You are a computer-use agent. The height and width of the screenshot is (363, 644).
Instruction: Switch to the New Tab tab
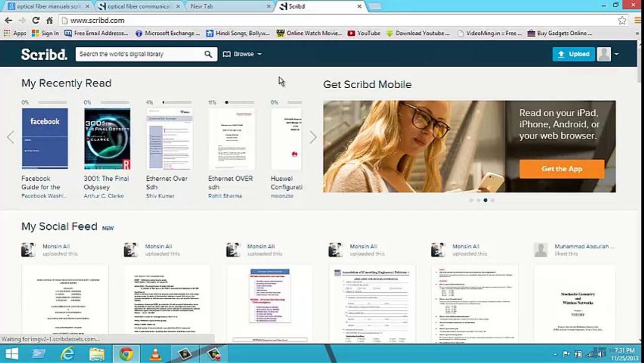click(228, 7)
